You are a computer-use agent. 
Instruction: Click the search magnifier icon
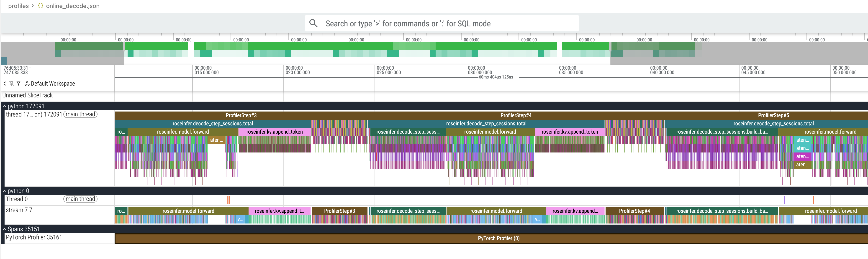tap(313, 23)
